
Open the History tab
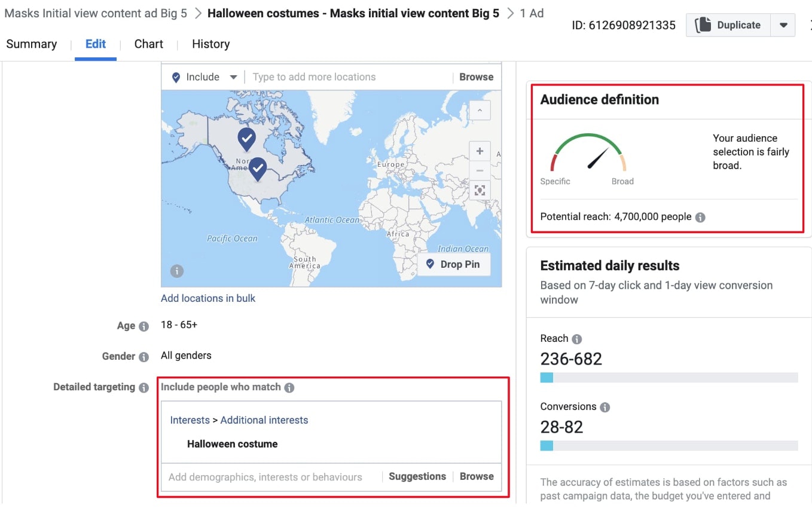[x=210, y=44]
